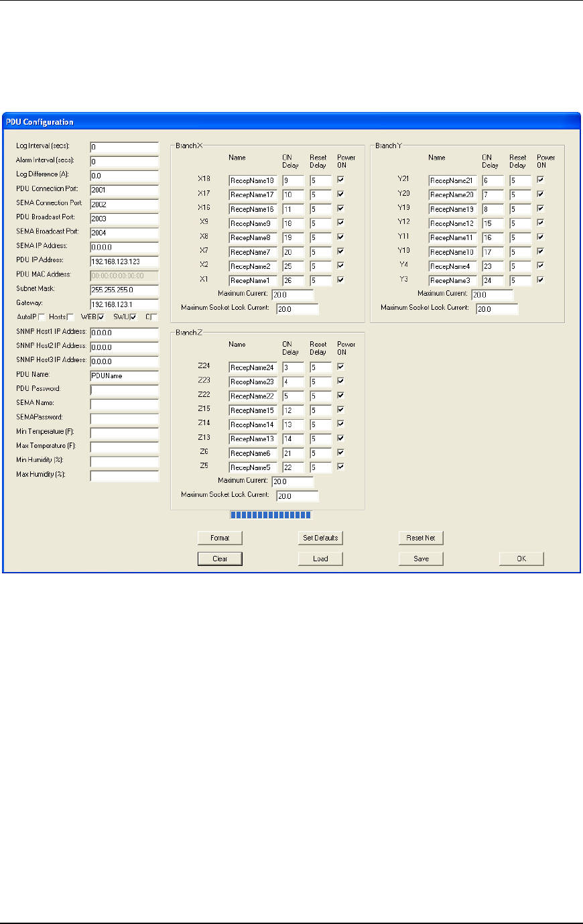Disable Power ON for receptacle X18
Screen dimensions: 583x924
coord(341,180)
